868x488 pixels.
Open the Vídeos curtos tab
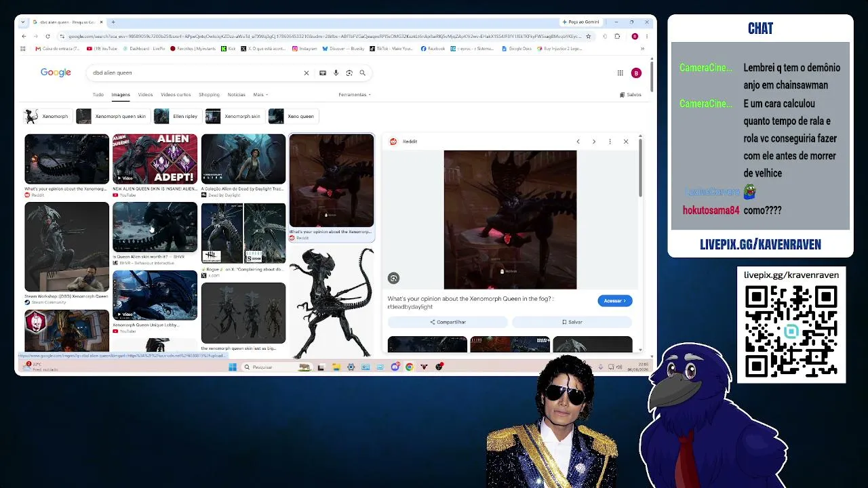[x=176, y=95]
